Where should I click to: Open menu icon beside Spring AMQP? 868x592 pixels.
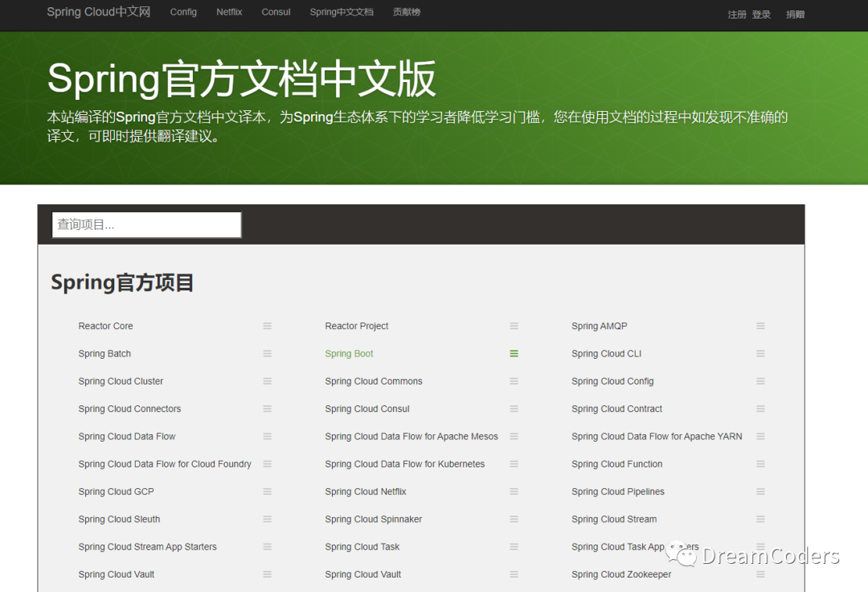pyautogui.click(x=760, y=326)
